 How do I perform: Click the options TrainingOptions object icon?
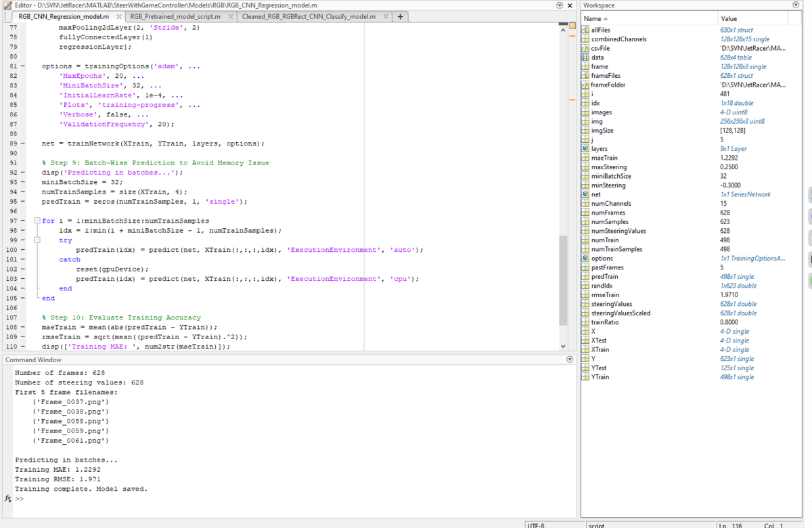(x=585, y=259)
